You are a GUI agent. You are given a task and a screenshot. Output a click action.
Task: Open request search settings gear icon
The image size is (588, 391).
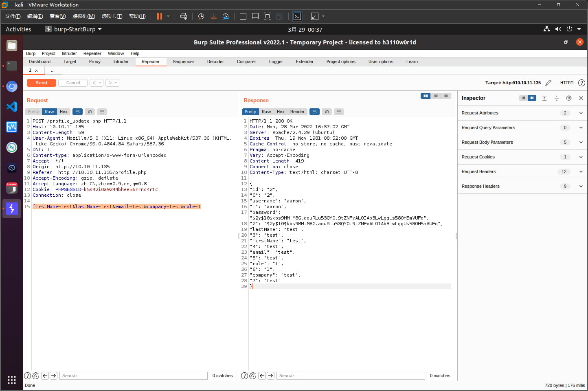[36, 376]
